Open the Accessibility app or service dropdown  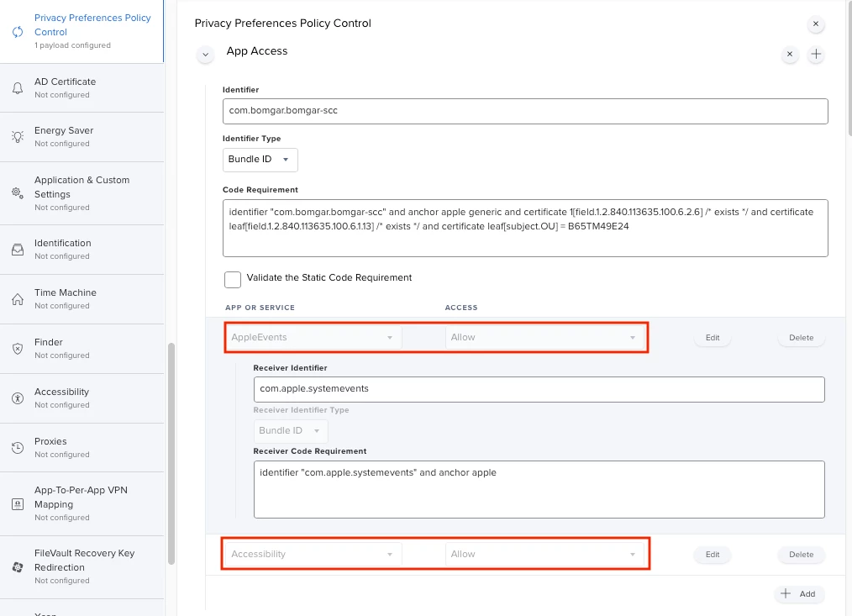(313, 555)
